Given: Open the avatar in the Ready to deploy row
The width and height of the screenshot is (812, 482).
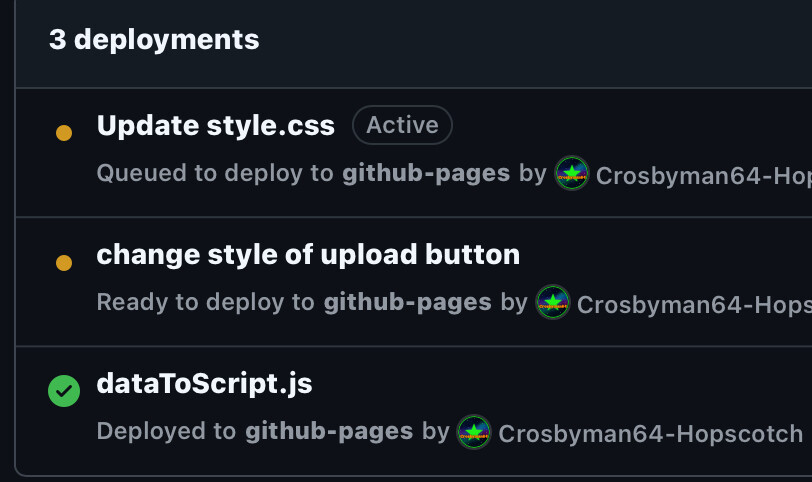Looking at the screenshot, I should click(553, 302).
